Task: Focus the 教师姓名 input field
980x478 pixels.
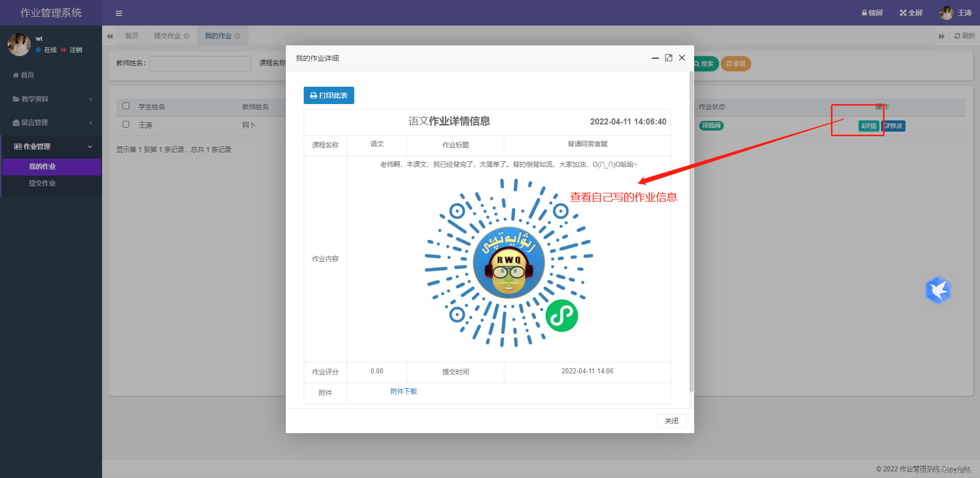Action: 201,63
